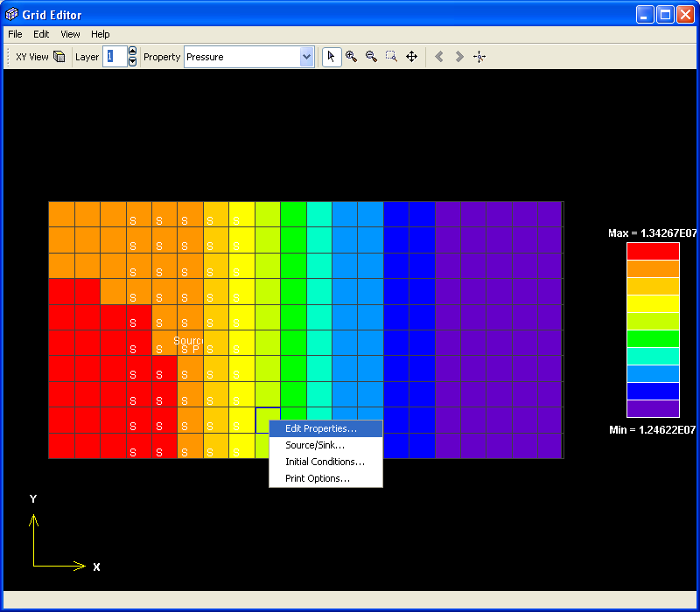Screen dimensions: 700x612
Task: Choose Edit Properties from context menu
Action: tap(321, 428)
